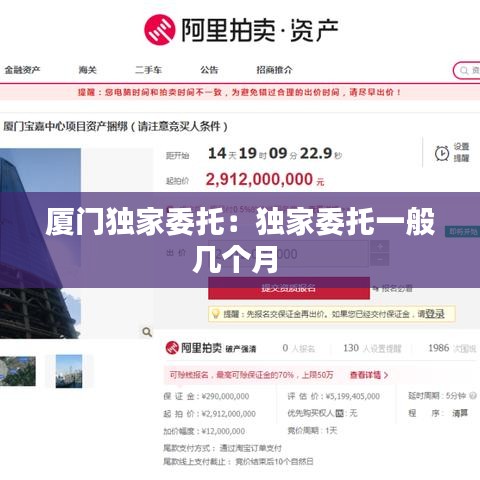Click the 登录 link in the reminder
The width and height of the screenshot is (480, 480).
pos(435,314)
